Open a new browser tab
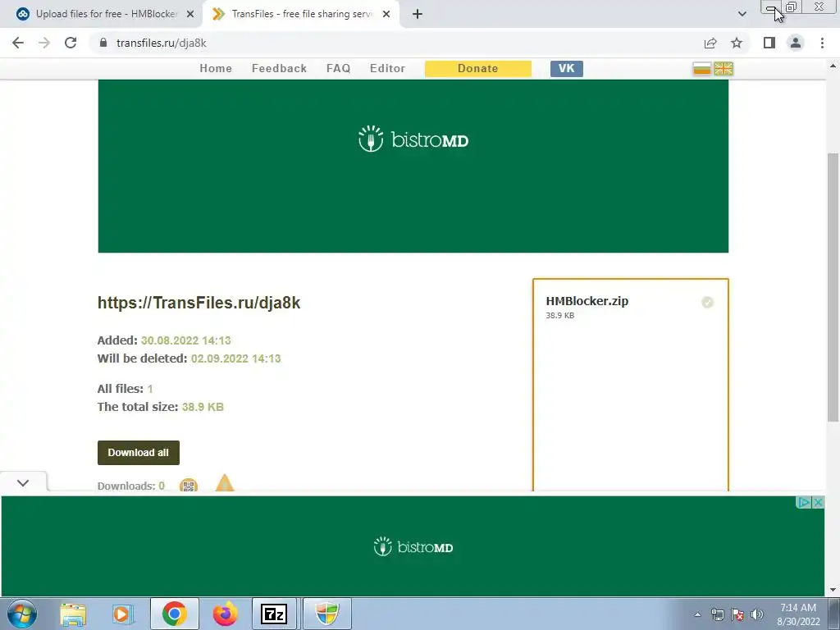Image resolution: width=840 pixels, height=630 pixels. pyautogui.click(x=418, y=14)
